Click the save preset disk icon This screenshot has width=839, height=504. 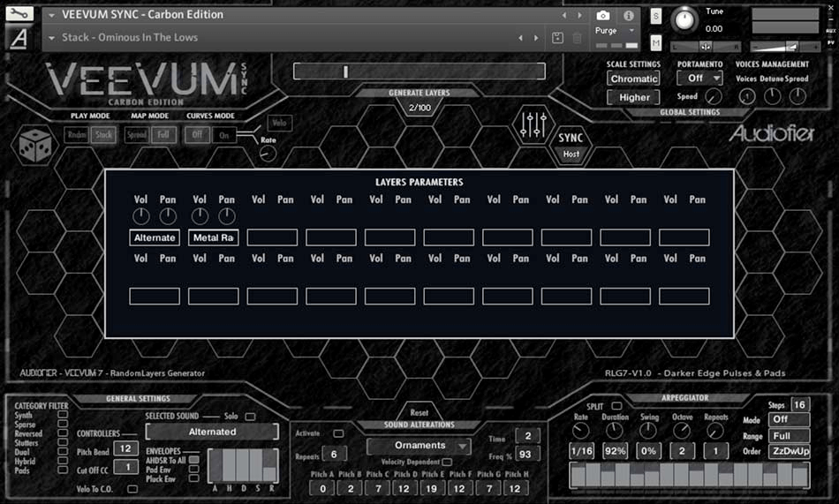click(x=557, y=38)
